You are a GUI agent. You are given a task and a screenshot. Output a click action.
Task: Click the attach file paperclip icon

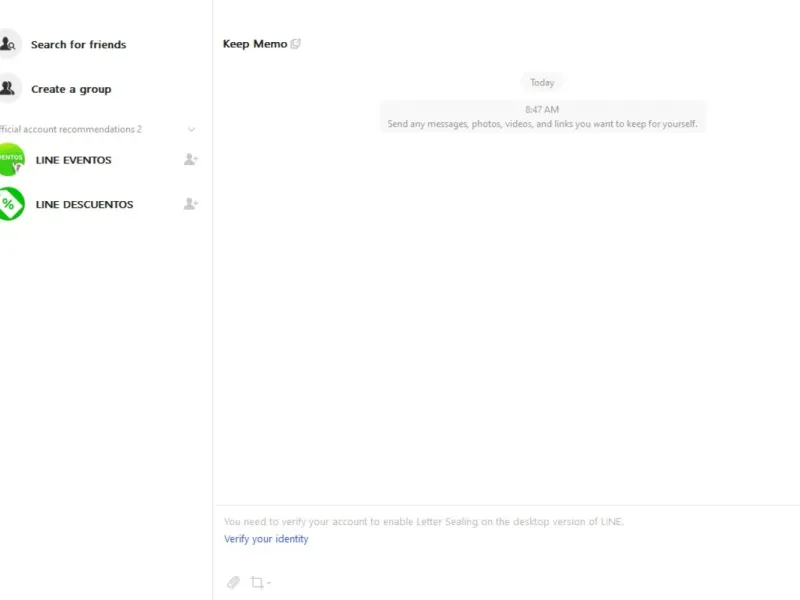(x=233, y=582)
